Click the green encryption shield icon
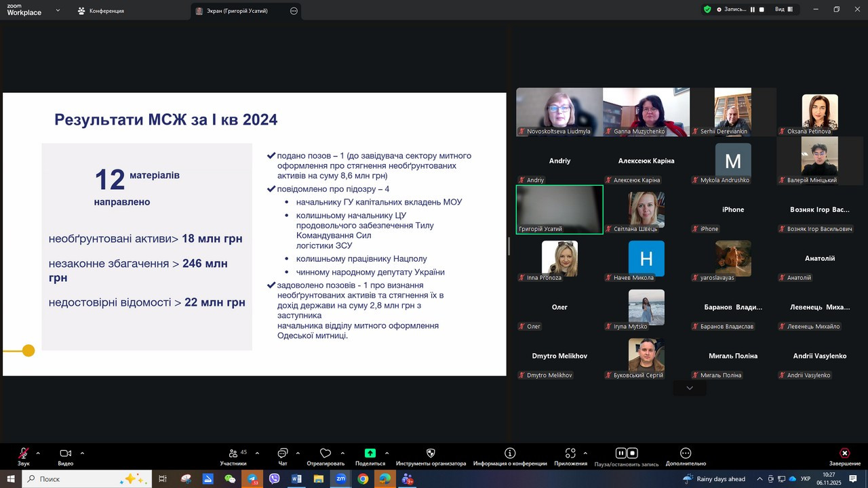Viewport: 868px width, 488px height. click(707, 9)
